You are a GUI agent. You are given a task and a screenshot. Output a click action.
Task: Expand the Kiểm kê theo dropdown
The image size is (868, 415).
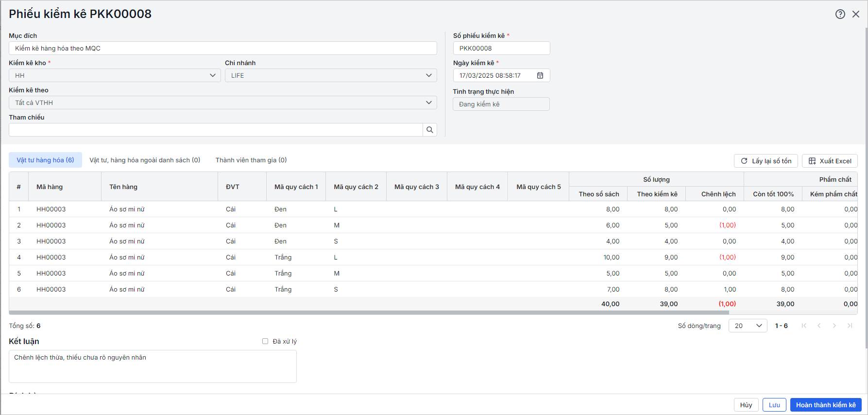pyautogui.click(x=428, y=103)
